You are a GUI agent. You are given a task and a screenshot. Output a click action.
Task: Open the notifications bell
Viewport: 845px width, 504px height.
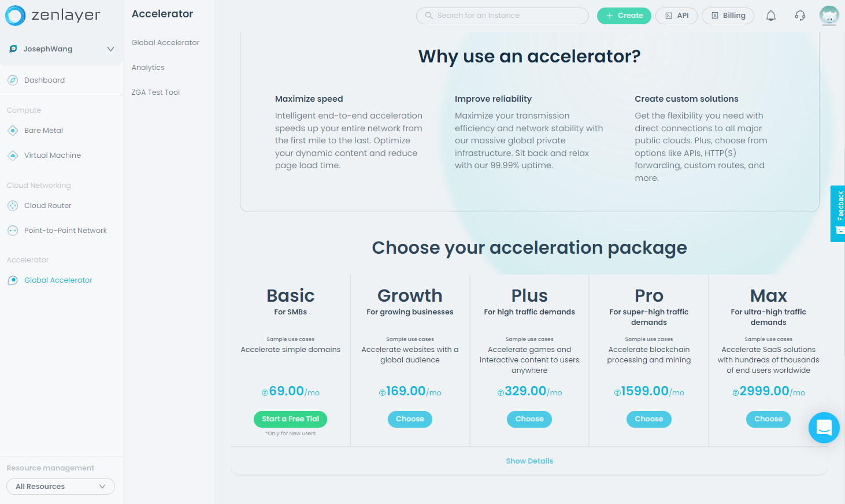(x=770, y=16)
